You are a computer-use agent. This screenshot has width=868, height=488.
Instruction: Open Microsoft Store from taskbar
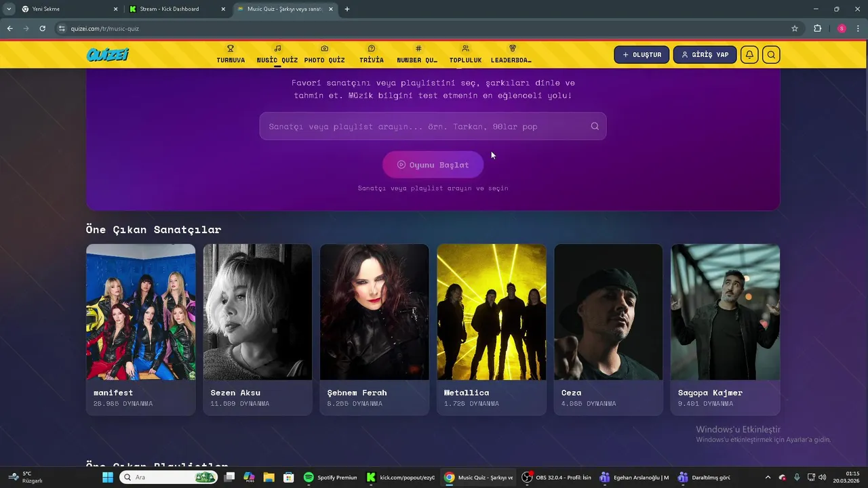(x=288, y=477)
